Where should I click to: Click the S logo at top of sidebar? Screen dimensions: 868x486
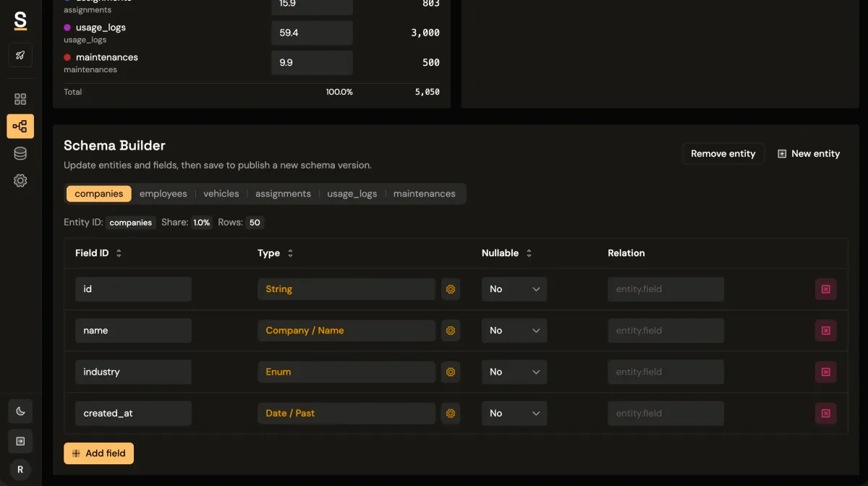[20, 21]
